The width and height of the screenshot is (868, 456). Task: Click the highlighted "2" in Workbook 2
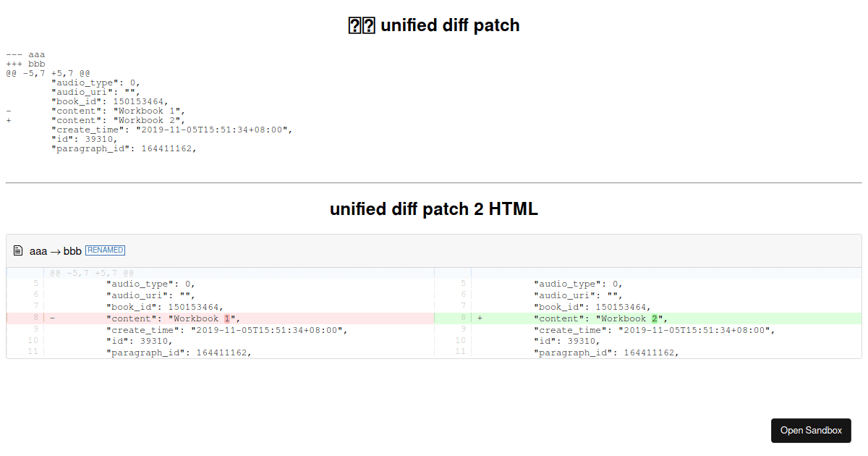coord(655,318)
